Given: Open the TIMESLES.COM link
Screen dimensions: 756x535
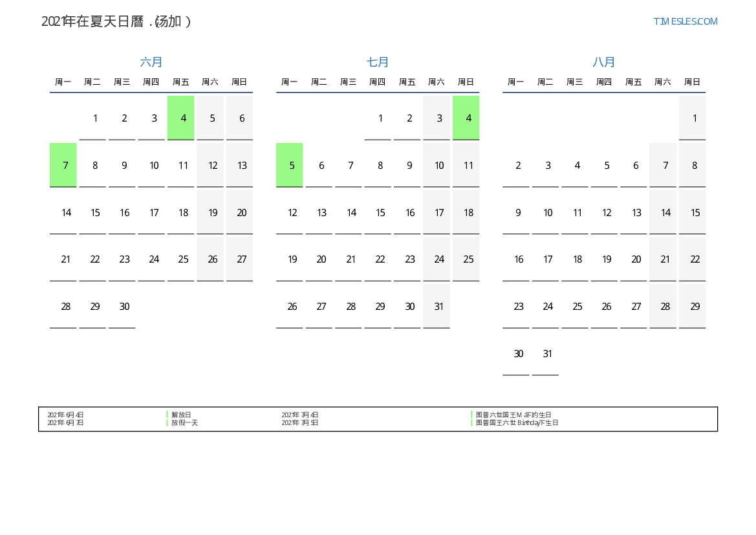Looking at the screenshot, I should click(685, 21).
